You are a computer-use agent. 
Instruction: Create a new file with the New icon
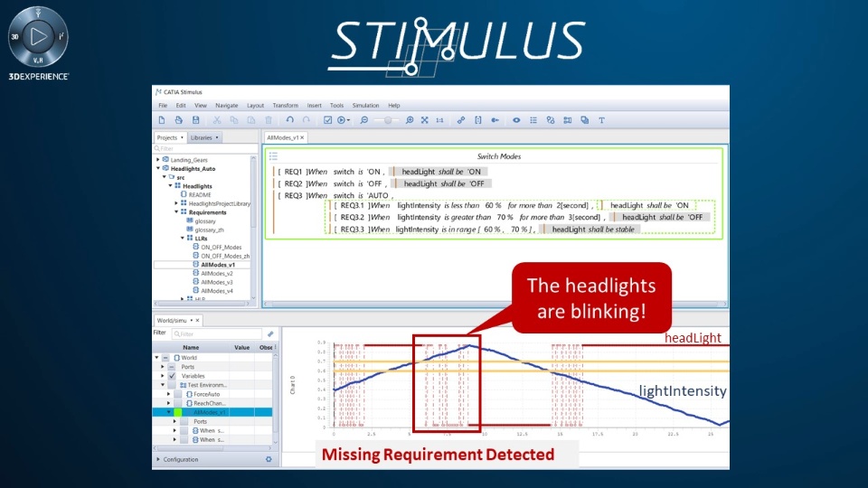pos(162,120)
